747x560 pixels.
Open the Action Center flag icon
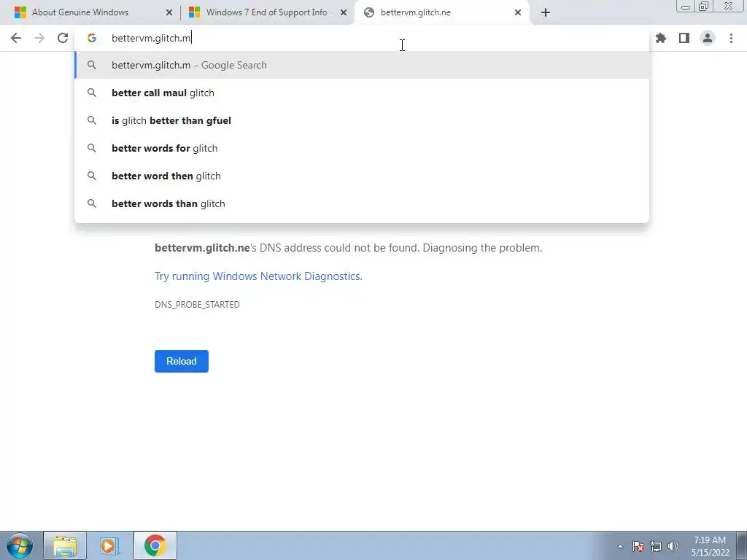coord(638,546)
